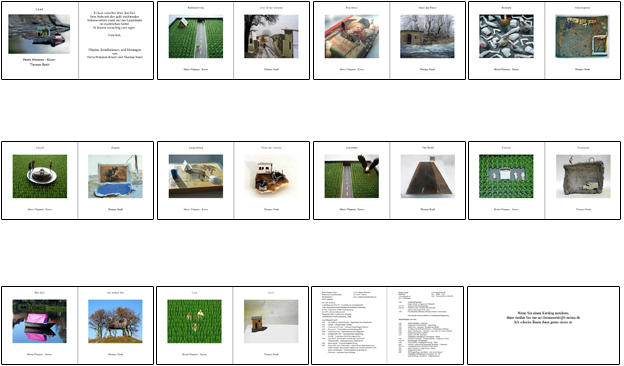Select the silver plate on grass image
Screen dimensions: 624x366
pos(40,176)
